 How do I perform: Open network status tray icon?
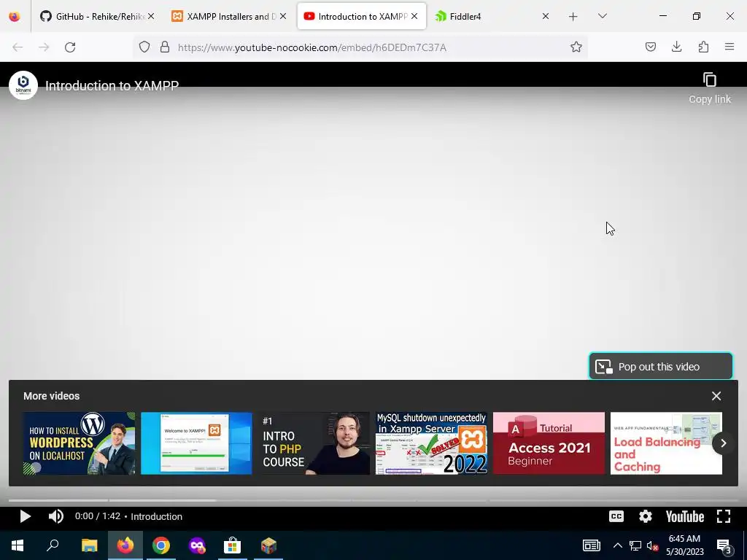click(x=635, y=545)
